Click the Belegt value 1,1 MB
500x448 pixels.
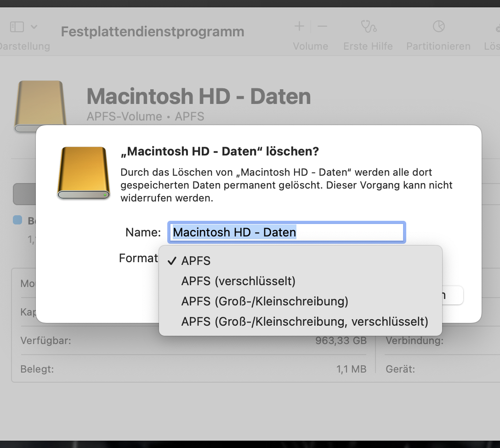coord(351,369)
